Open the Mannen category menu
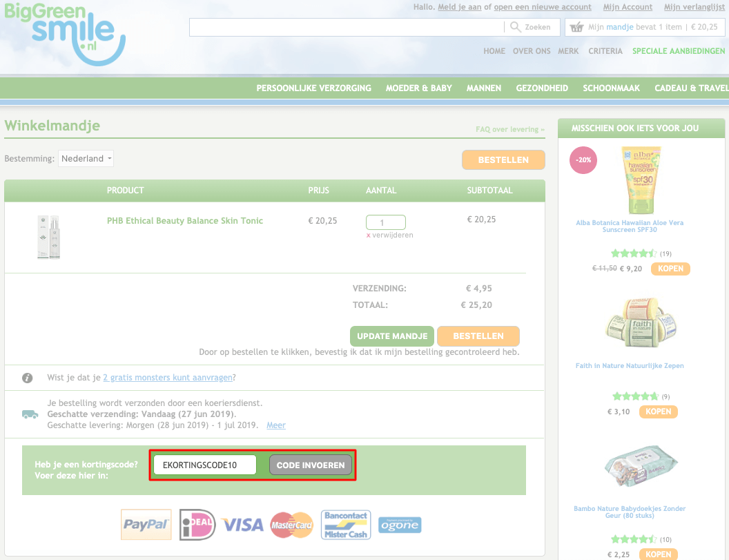 [x=484, y=88]
